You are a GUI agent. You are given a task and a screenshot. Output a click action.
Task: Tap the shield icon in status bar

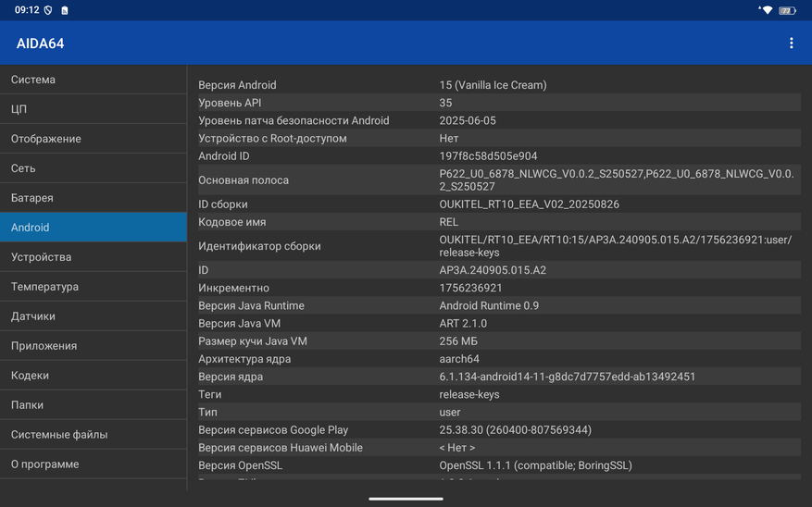click(x=48, y=10)
